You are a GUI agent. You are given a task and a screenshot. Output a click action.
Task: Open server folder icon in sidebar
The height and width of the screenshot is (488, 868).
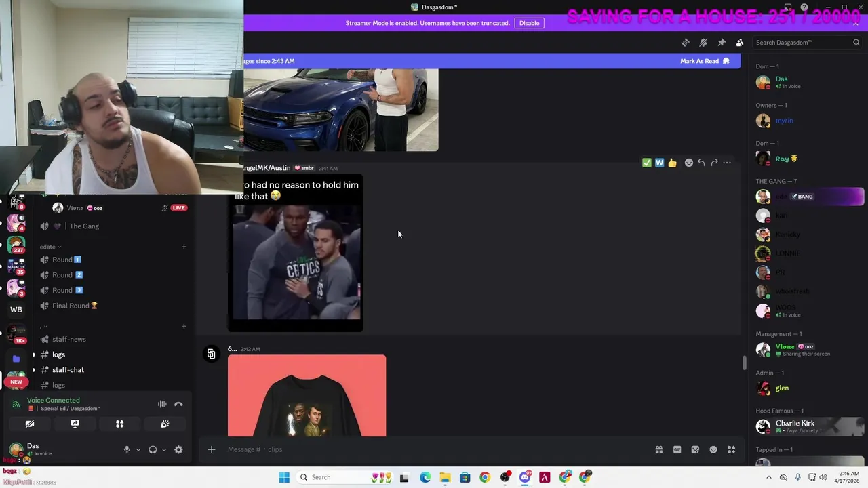pos(16,358)
